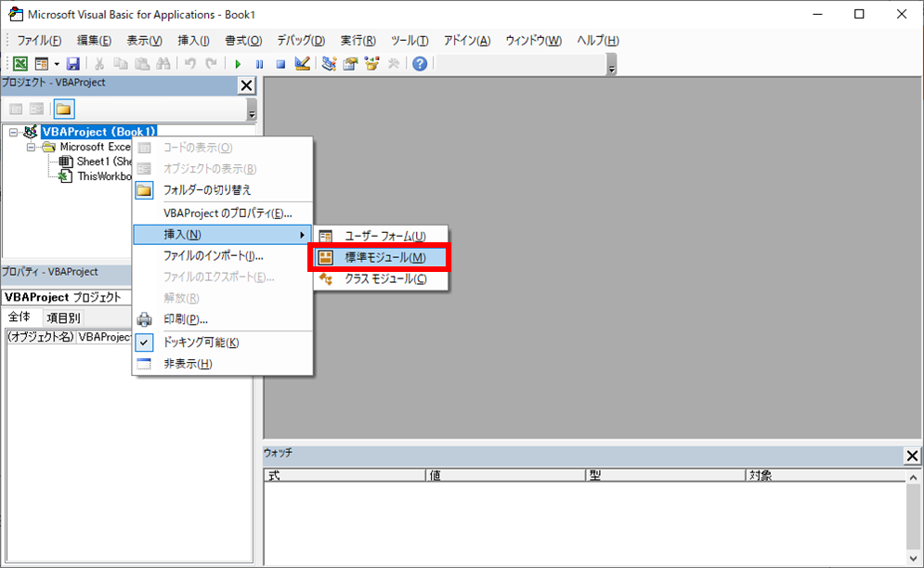Click the Cut scissors icon

coord(99,64)
